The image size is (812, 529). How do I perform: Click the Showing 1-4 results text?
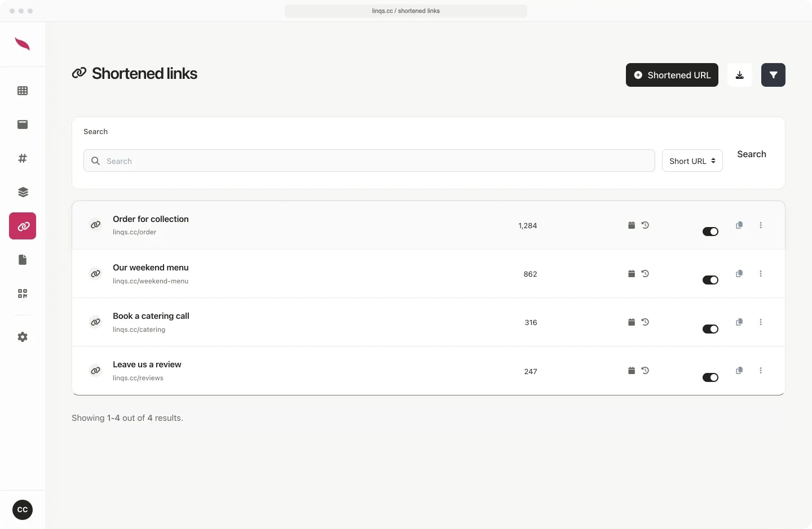click(127, 418)
